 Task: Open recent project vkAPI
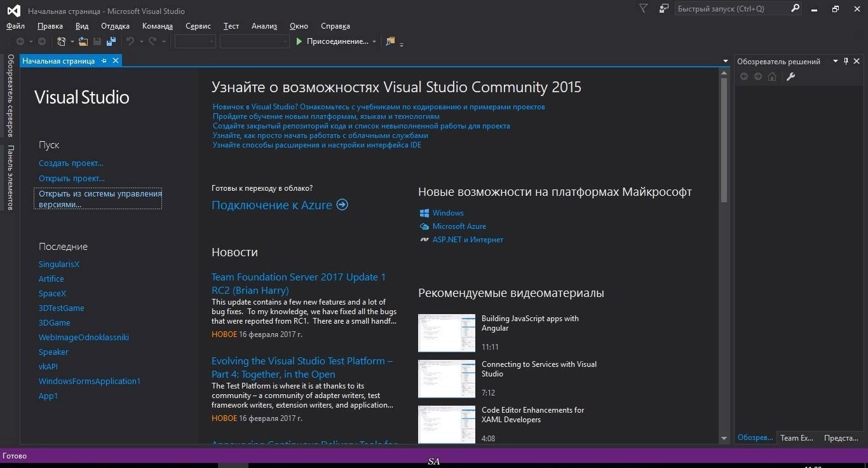[x=48, y=366]
